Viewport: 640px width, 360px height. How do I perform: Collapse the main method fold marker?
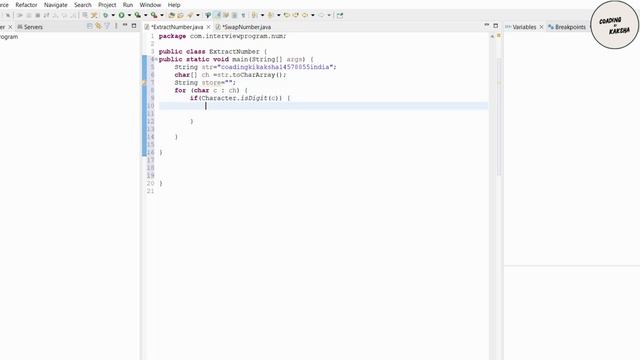pyautogui.click(x=156, y=59)
